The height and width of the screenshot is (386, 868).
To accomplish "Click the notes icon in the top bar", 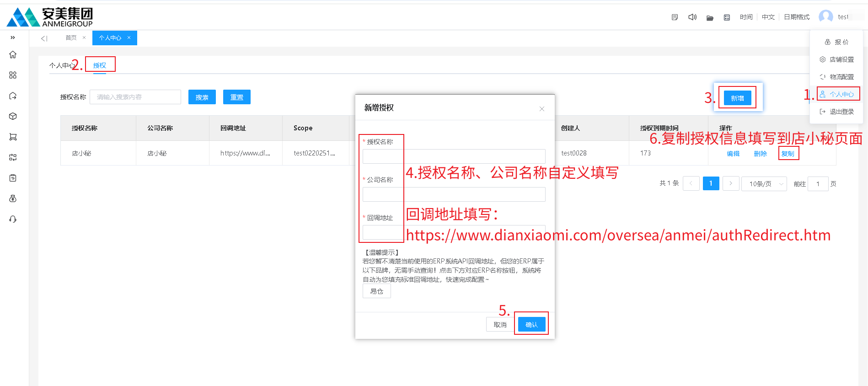I will [x=675, y=17].
